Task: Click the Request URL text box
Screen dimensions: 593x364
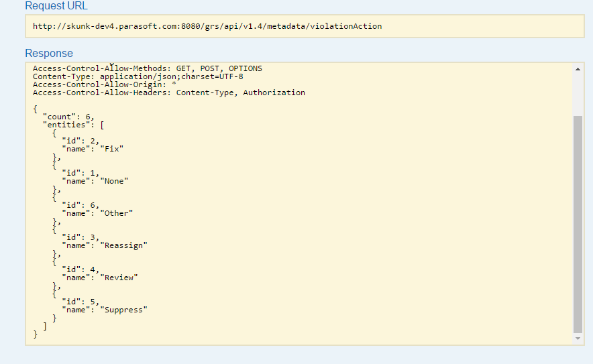Action: (x=305, y=26)
